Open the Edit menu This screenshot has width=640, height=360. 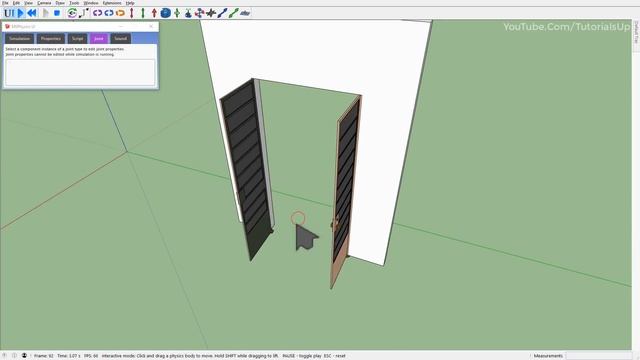(x=16, y=3)
